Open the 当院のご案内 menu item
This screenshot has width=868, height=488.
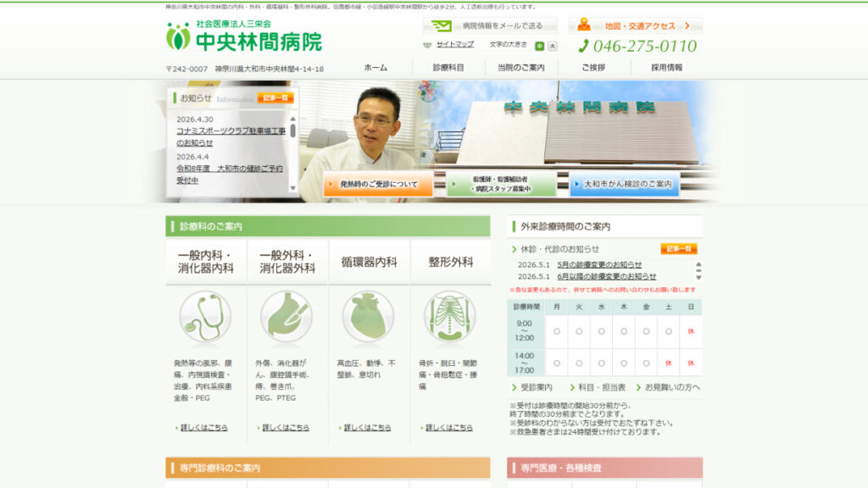[x=521, y=68]
